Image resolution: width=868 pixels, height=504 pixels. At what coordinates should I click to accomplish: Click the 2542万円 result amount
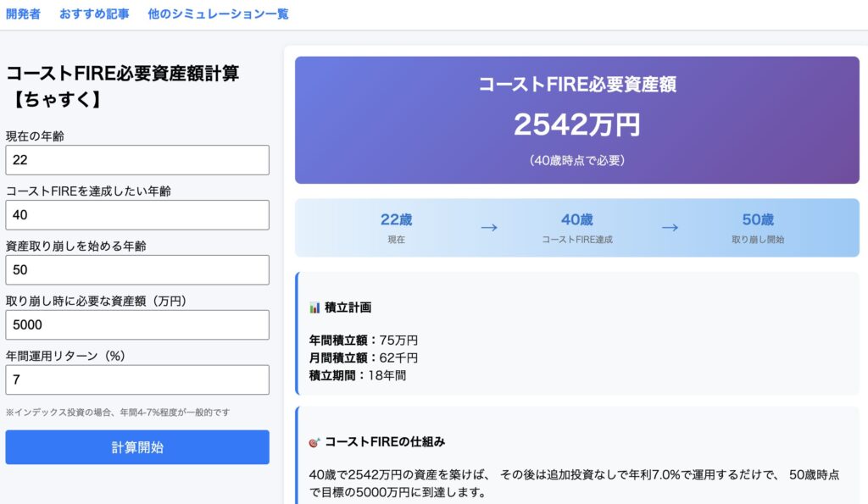(576, 125)
